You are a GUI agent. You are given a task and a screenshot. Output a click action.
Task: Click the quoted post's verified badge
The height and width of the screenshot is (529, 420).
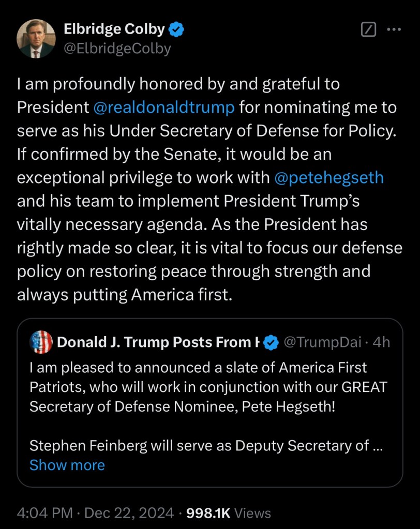click(x=271, y=342)
